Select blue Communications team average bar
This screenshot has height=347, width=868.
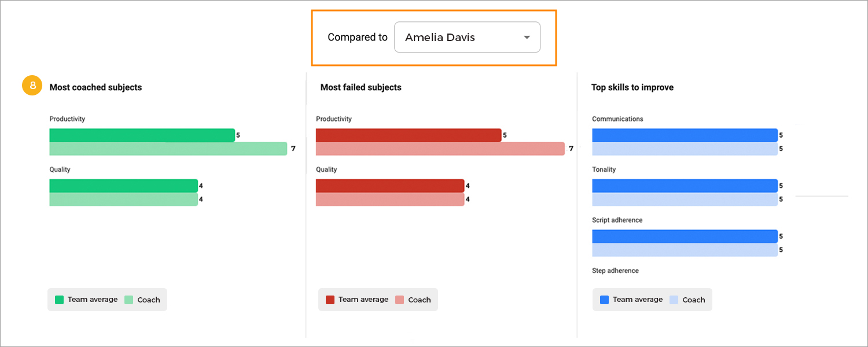(685, 135)
